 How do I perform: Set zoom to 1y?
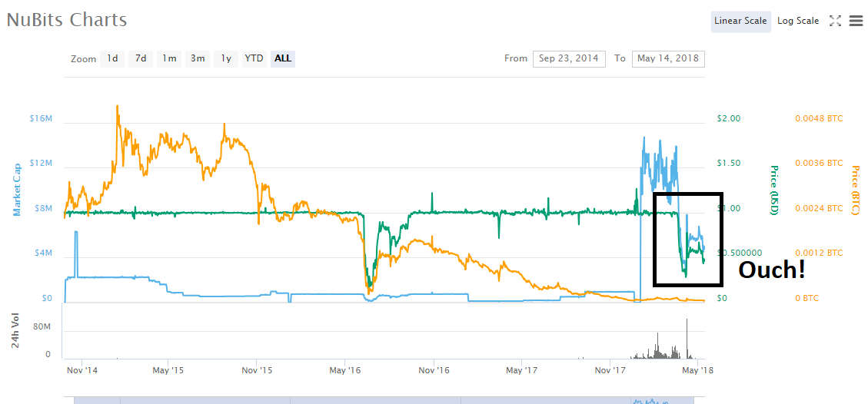pyautogui.click(x=226, y=58)
